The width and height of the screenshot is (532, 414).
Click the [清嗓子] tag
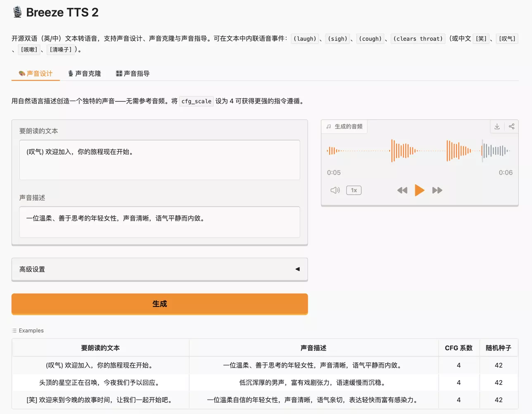coord(61,50)
